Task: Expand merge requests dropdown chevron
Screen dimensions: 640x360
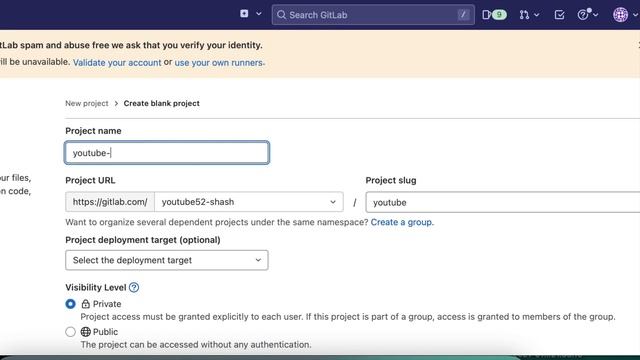Action: coord(537,15)
